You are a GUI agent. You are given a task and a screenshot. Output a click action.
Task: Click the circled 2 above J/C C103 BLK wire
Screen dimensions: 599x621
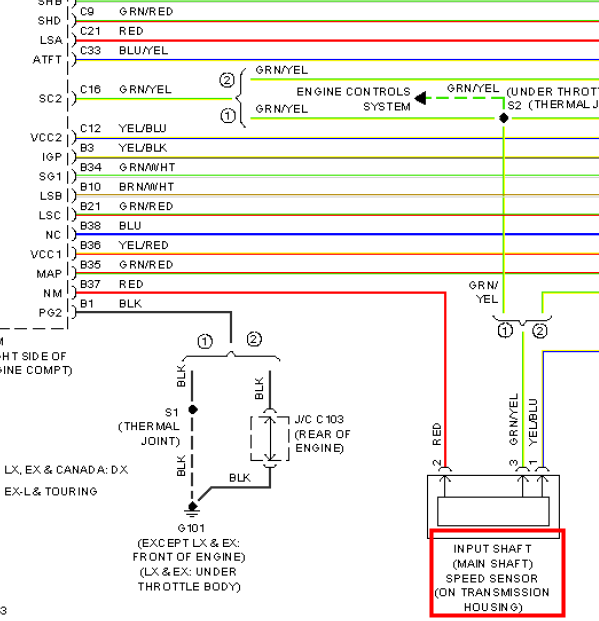tap(254, 339)
